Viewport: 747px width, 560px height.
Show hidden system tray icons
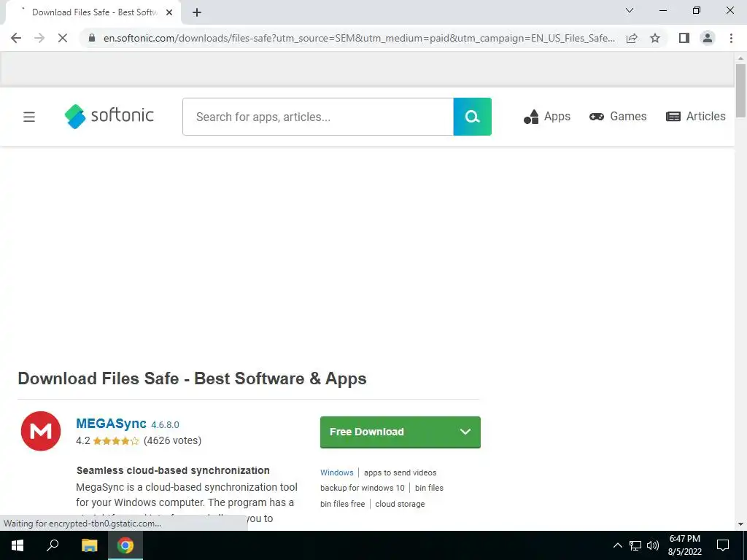617,545
